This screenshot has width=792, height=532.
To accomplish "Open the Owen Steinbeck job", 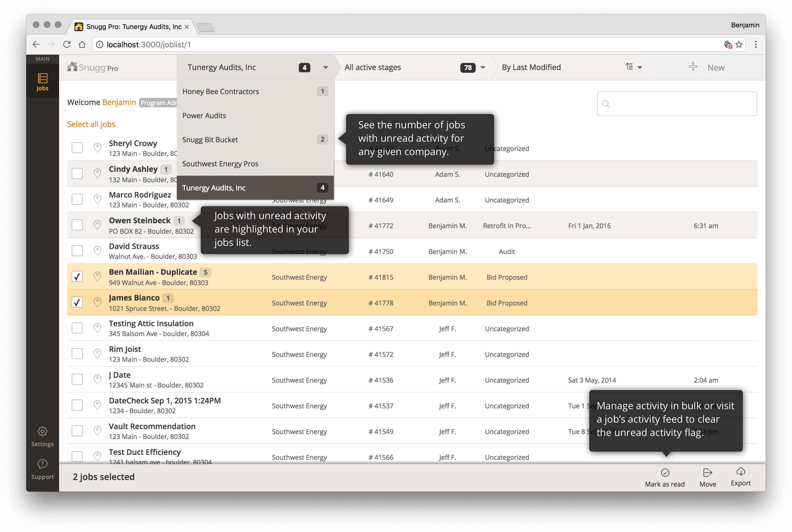I will point(140,220).
